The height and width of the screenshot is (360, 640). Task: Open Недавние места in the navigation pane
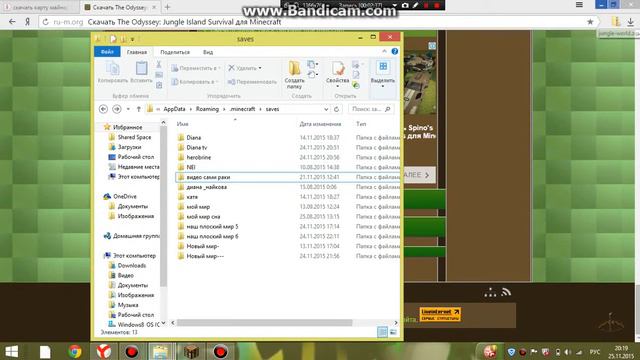(138, 167)
